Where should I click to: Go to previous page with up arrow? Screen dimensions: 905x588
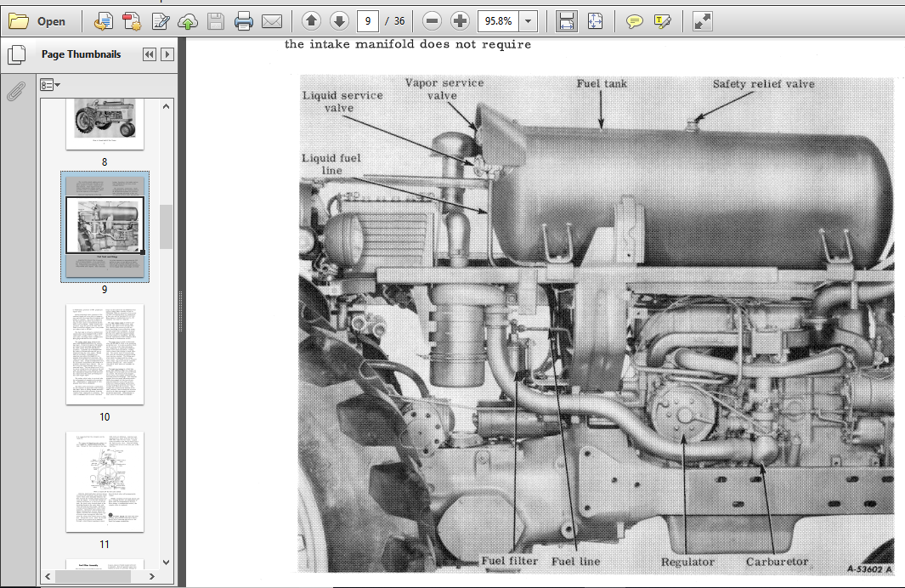pyautogui.click(x=311, y=21)
